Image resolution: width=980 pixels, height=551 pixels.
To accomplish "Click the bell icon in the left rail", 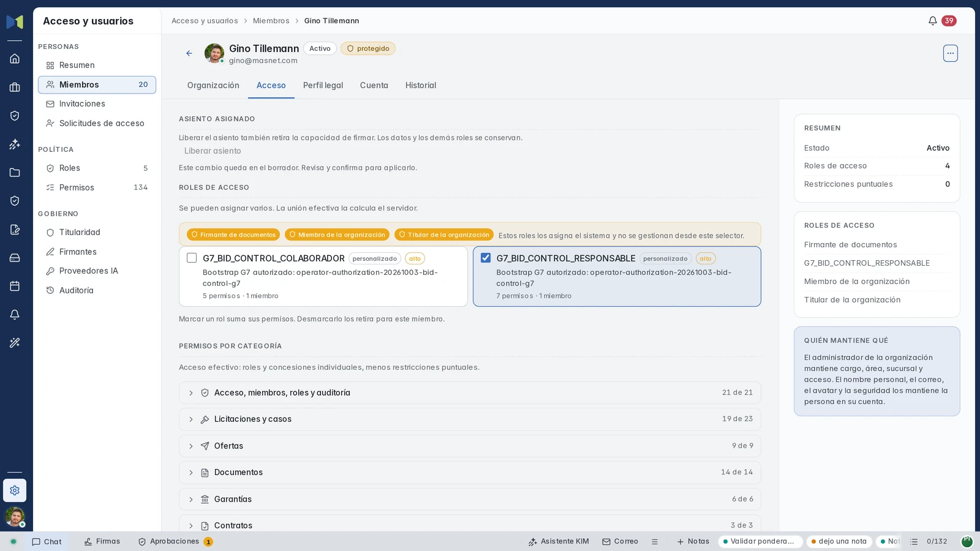I will pyautogui.click(x=15, y=315).
